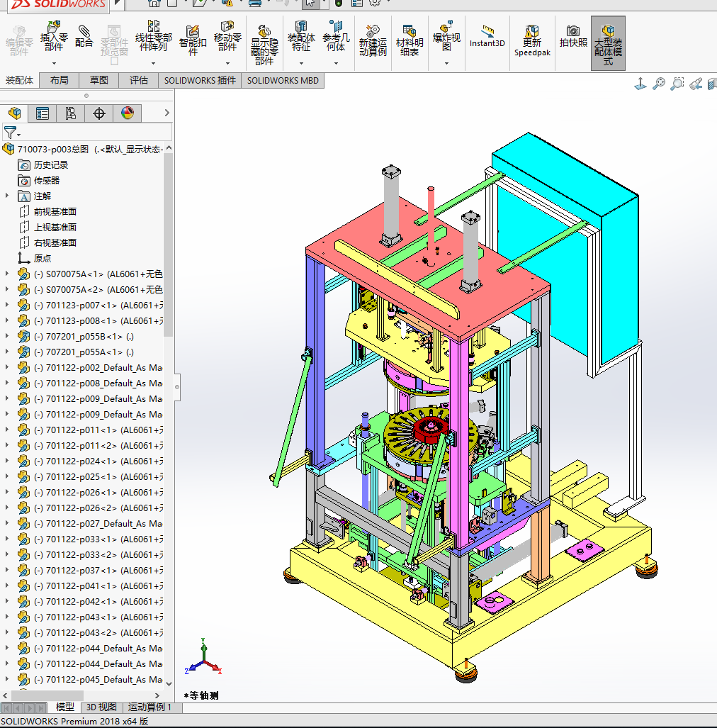The width and height of the screenshot is (717, 728).
Task: Click the 配合 (Mate) paperclip icon
Action: click(x=84, y=33)
